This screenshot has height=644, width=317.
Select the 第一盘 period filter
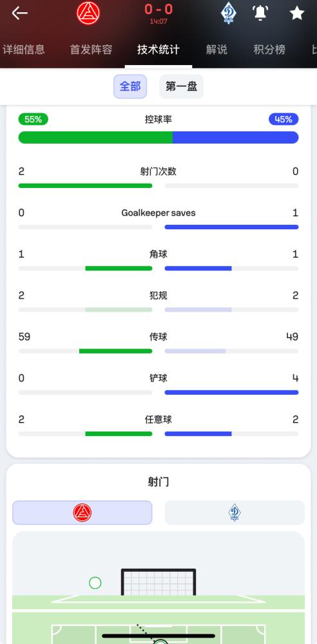(181, 86)
